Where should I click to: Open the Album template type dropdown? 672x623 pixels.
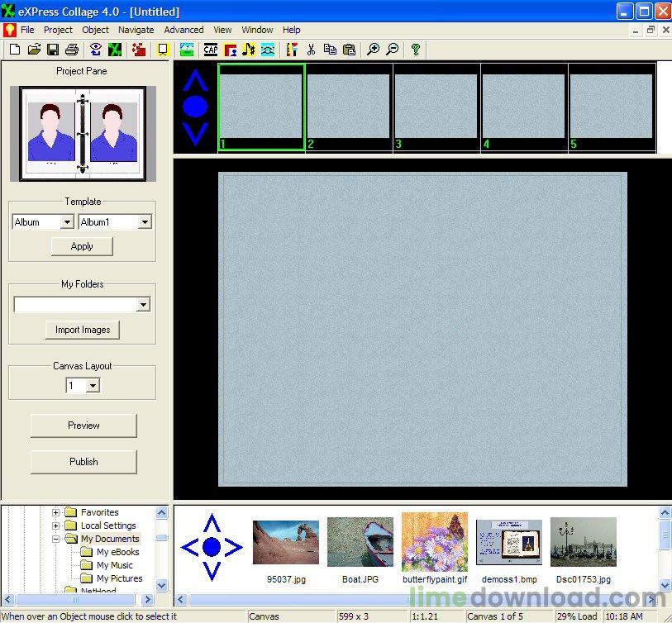click(67, 222)
